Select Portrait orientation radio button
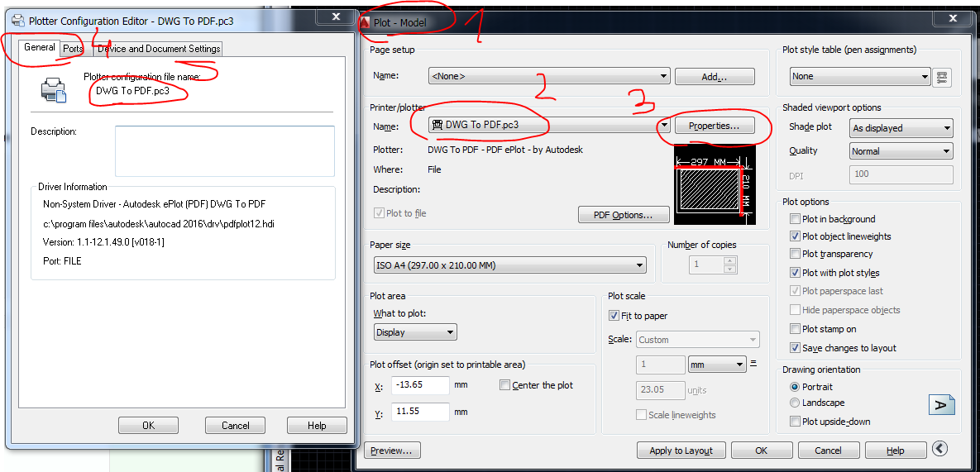The width and height of the screenshot is (980, 472). pyautogui.click(x=795, y=387)
